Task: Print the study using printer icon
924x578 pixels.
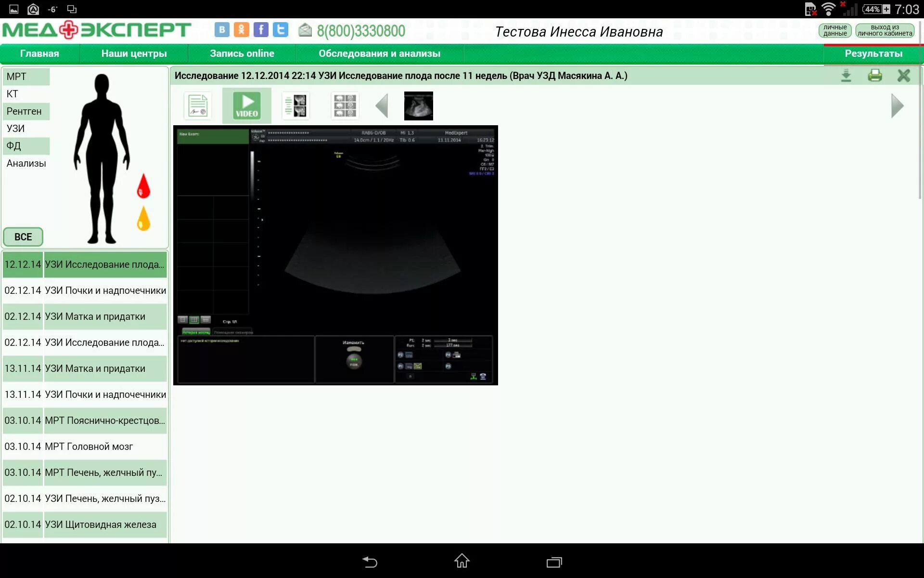Action: click(874, 76)
